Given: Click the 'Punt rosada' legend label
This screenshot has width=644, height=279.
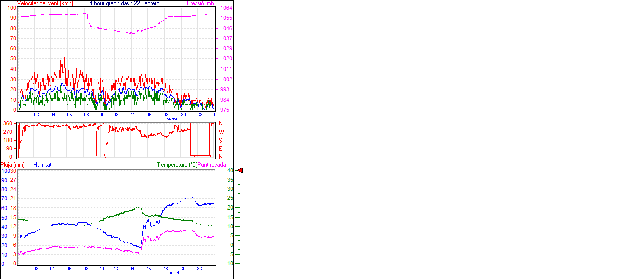Looking at the screenshot, I should pos(212,165).
